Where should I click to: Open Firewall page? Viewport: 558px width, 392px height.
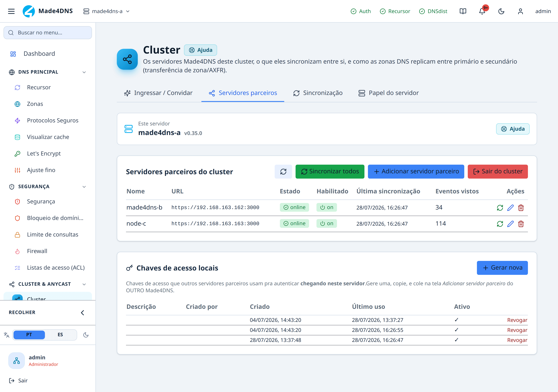(48, 251)
